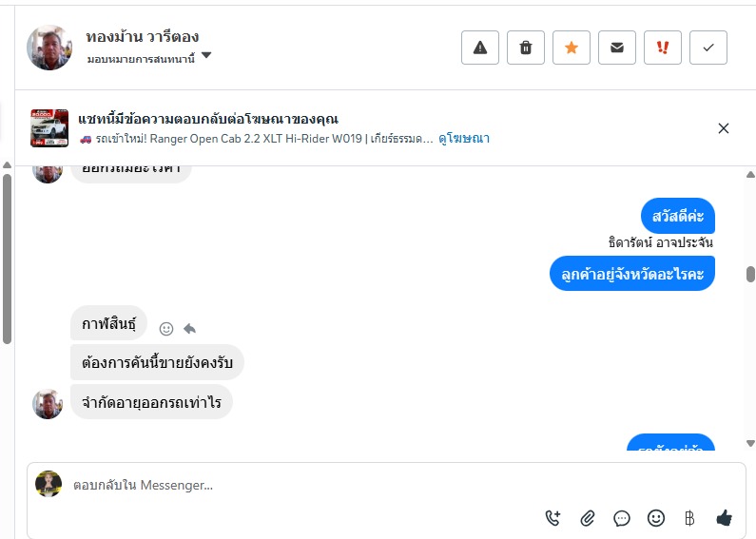
Task: Mark conversation unread with the envelope icon
Action: (617, 48)
